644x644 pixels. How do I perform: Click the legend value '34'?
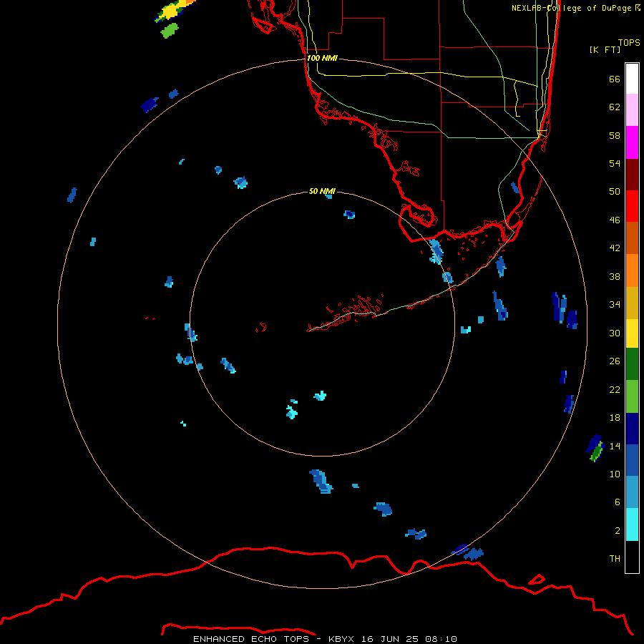(x=615, y=305)
